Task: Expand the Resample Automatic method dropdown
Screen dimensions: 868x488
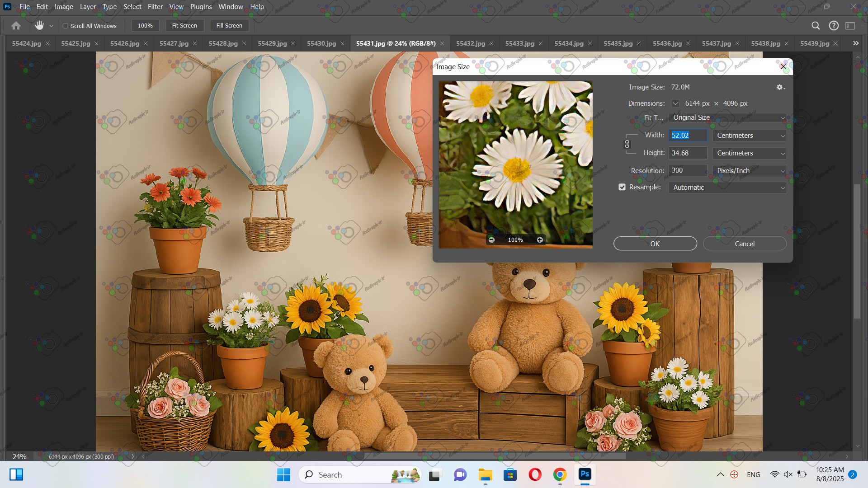Action: coord(727,188)
